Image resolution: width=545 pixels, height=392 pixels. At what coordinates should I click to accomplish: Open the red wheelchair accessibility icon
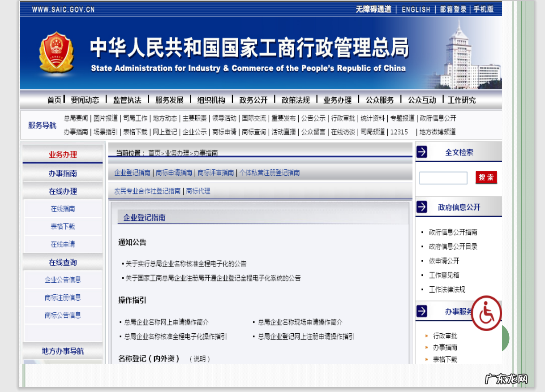point(486,313)
